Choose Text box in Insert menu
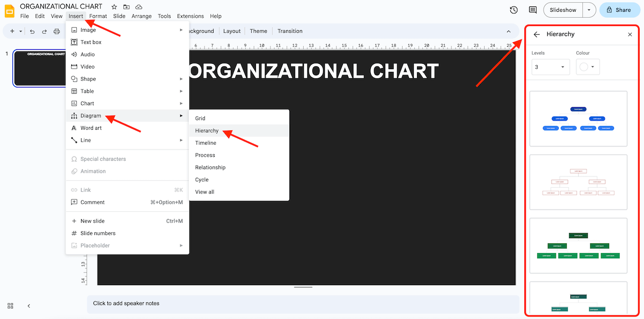 127,42
